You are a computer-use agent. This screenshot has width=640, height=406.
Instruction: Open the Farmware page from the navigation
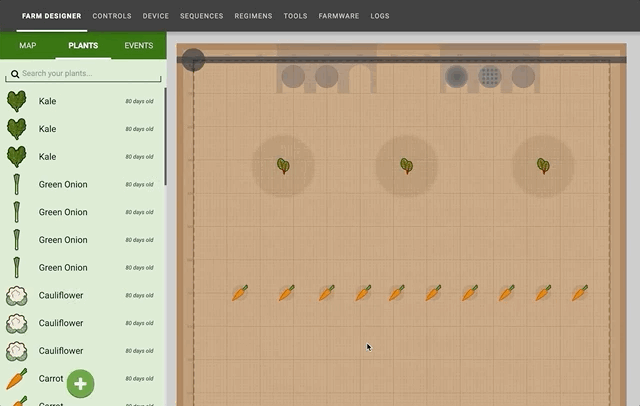(x=338, y=16)
